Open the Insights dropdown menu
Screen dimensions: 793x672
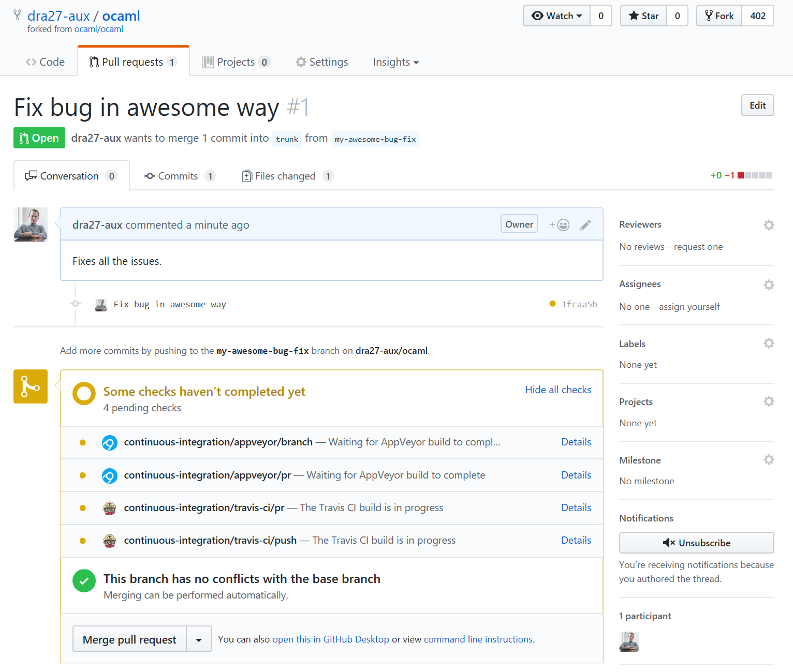pyautogui.click(x=396, y=62)
